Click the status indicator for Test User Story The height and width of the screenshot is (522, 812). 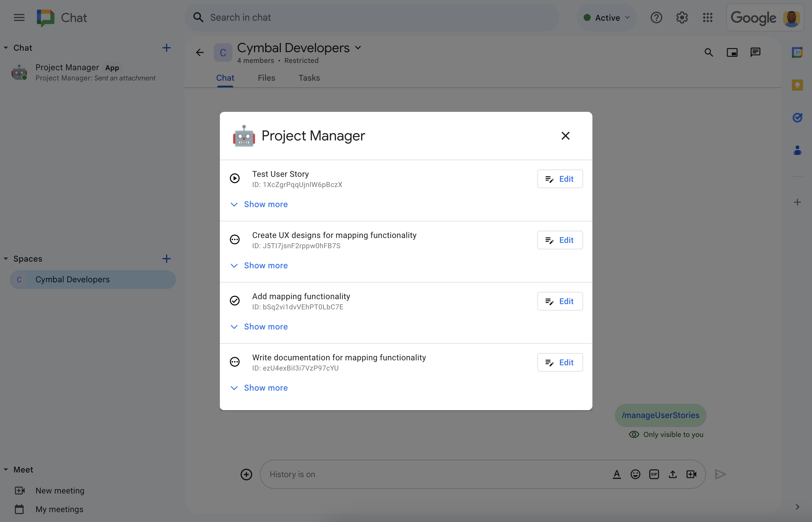235,178
